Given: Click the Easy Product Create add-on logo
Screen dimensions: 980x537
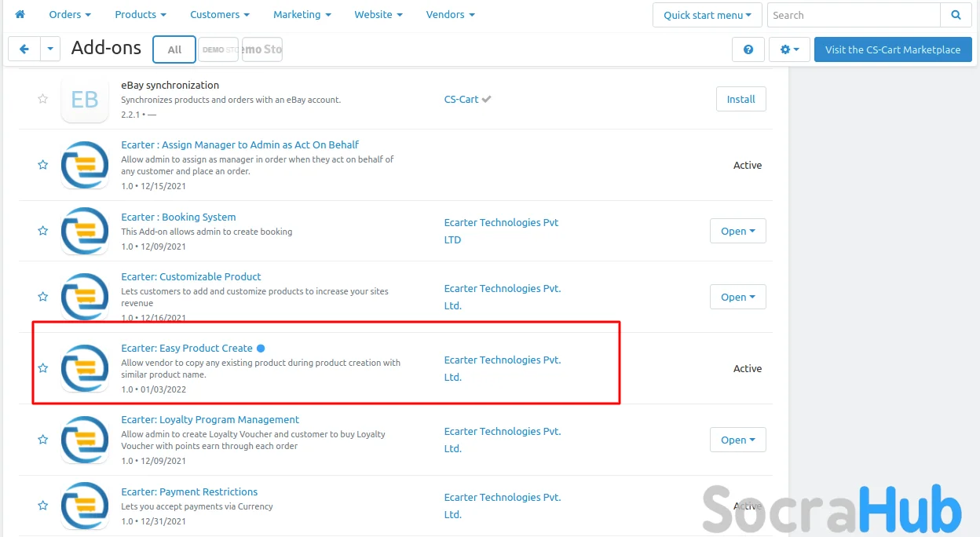Looking at the screenshot, I should click(x=85, y=368).
